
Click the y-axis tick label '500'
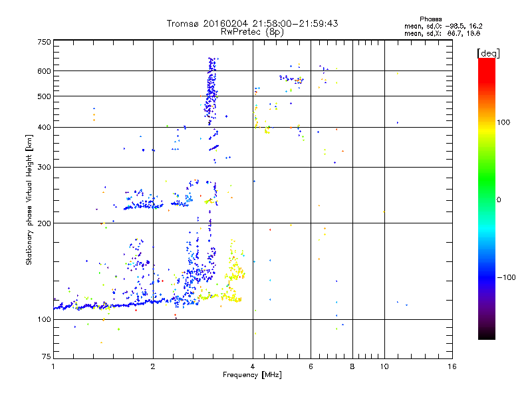click(x=44, y=96)
